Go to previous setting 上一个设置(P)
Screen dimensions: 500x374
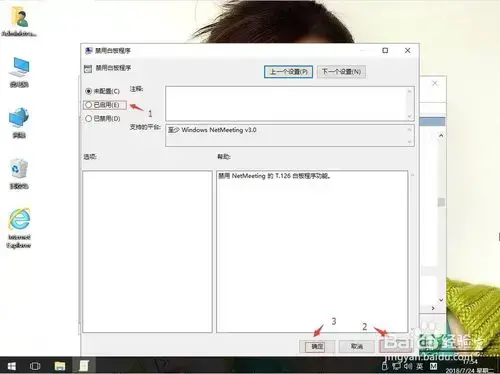(x=288, y=71)
